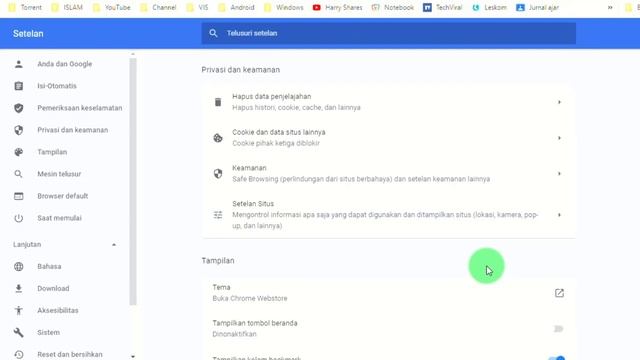Click the clipboard icon for Isi-Otomatis
The image size is (640, 360).
[x=18, y=86]
